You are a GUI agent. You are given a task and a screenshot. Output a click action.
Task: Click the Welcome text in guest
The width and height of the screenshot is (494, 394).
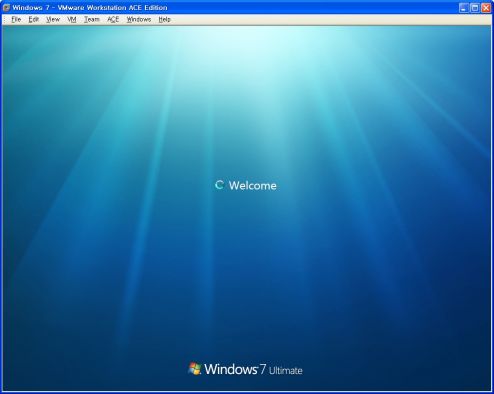(x=253, y=186)
